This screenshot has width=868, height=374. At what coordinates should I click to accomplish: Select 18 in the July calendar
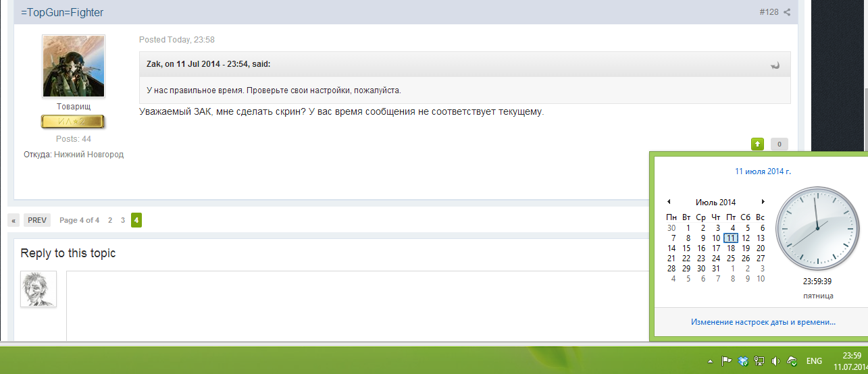pos(731,248)
